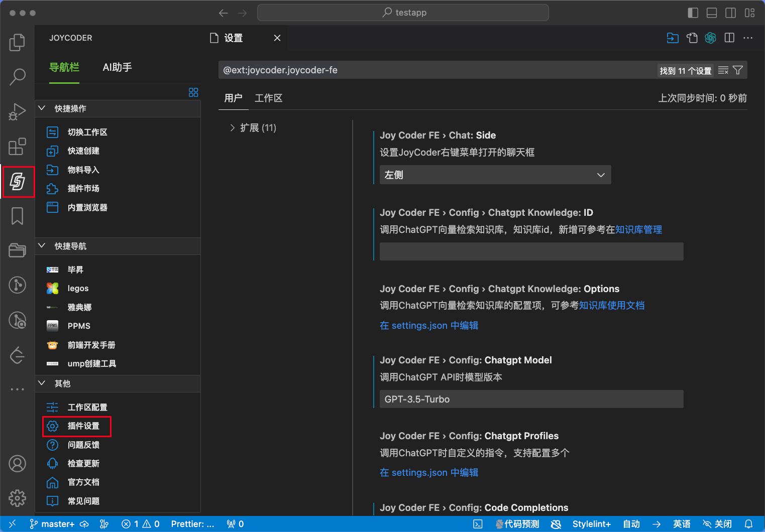Open terminal icon in status bar
Viewport: 765px width, 532px height.
(478, 524)
